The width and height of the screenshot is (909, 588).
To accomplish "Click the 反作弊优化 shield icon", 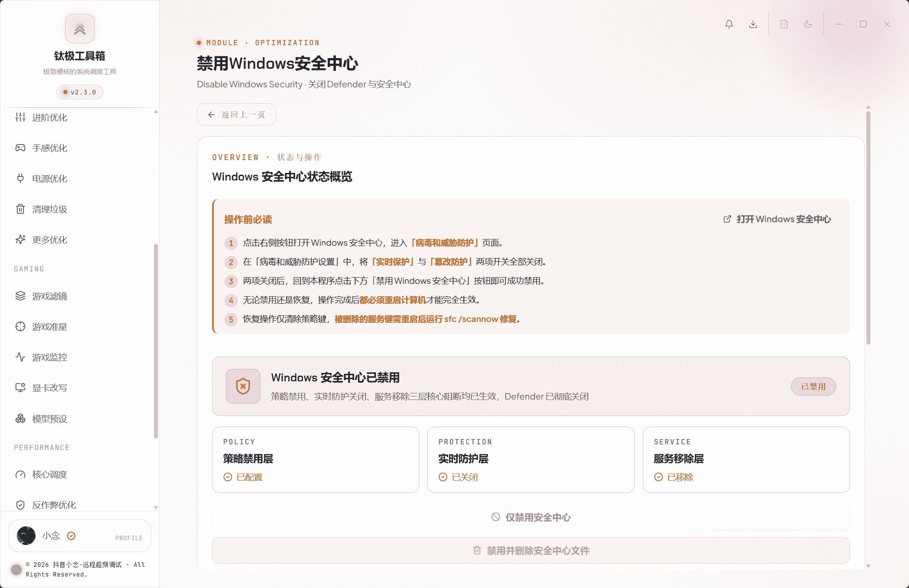I will click(20, 505).
